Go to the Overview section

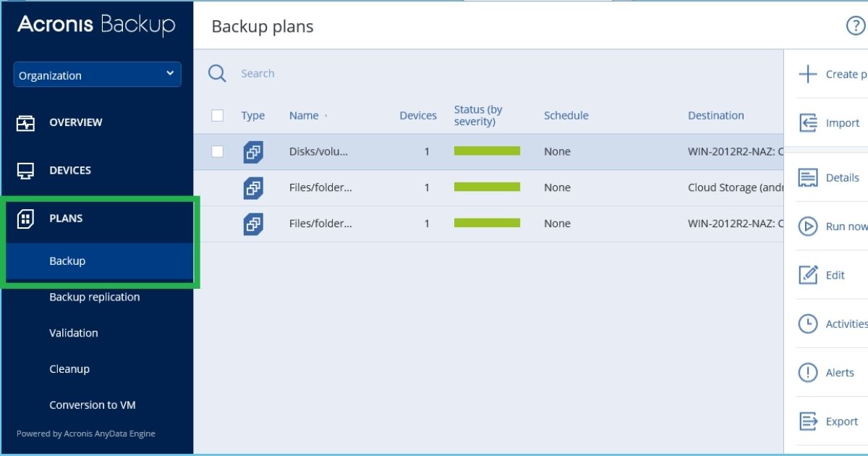[75, 122]
